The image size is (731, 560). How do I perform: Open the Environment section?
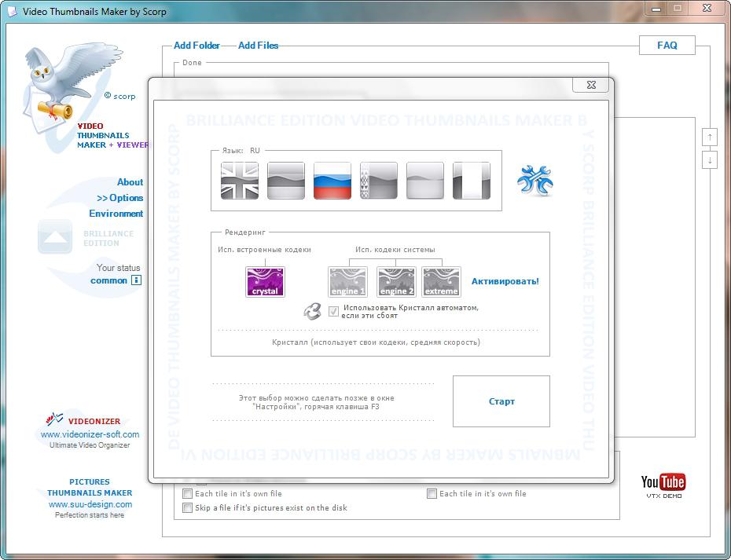pos(116,214)
